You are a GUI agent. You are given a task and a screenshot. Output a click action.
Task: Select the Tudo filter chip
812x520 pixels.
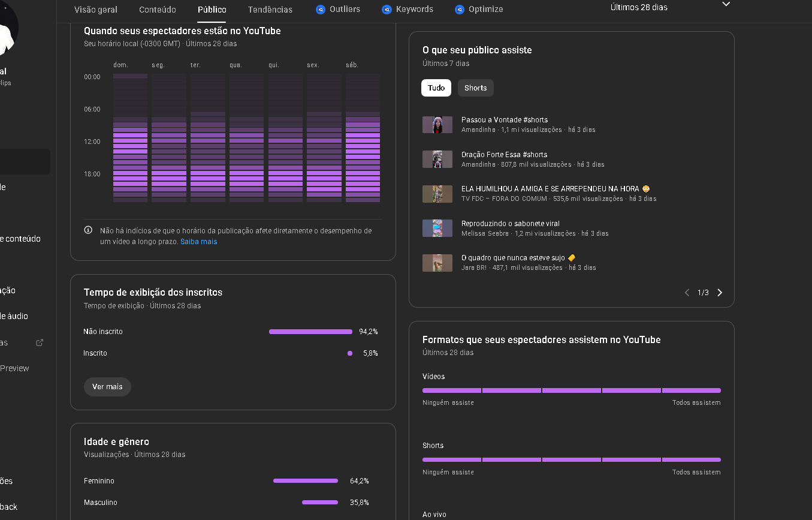[436, 88]
